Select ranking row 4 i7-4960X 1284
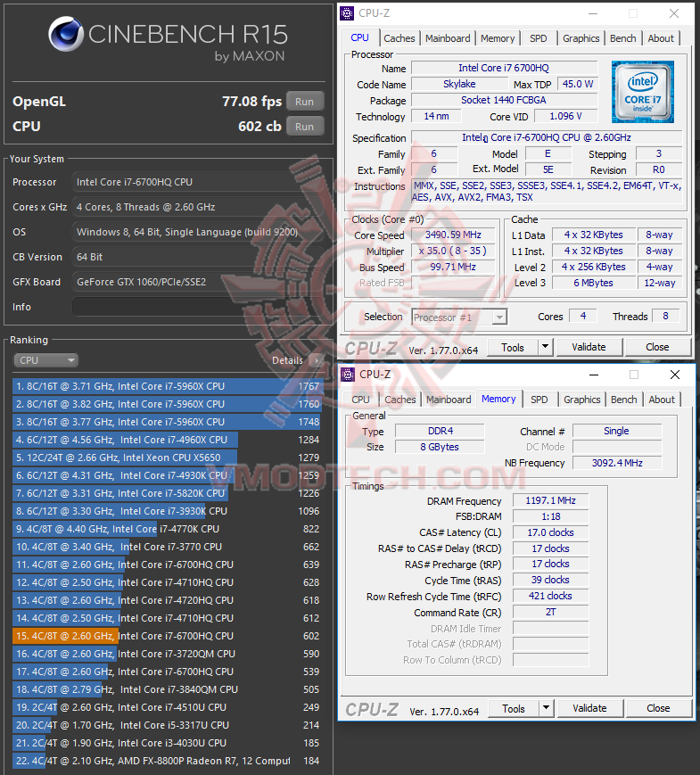The image size is (700, 775). [168, 440]
